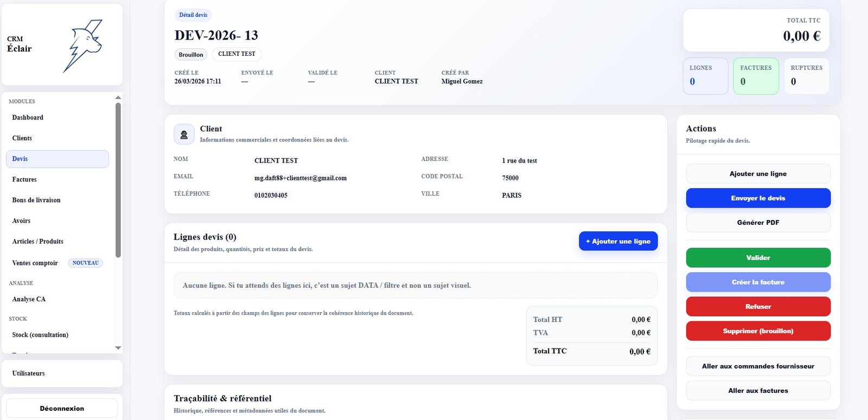
Task: Navigate to Bons de livraison
Action: 36,200
